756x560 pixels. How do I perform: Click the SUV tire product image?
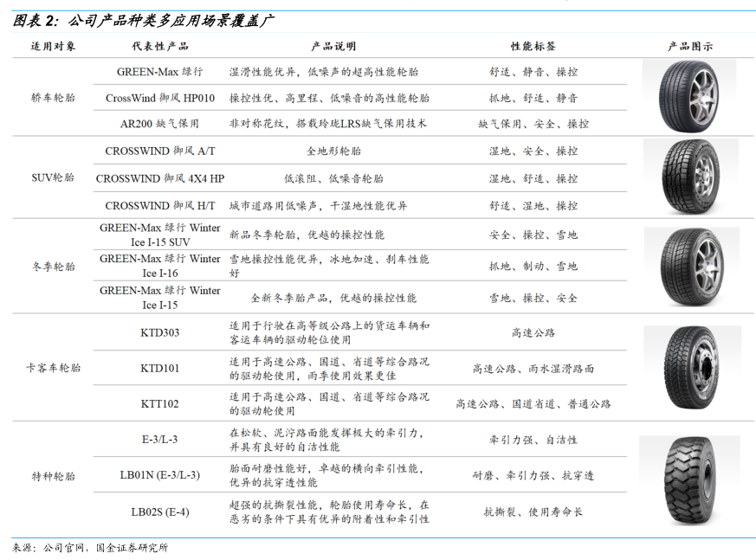pos(689,177)
